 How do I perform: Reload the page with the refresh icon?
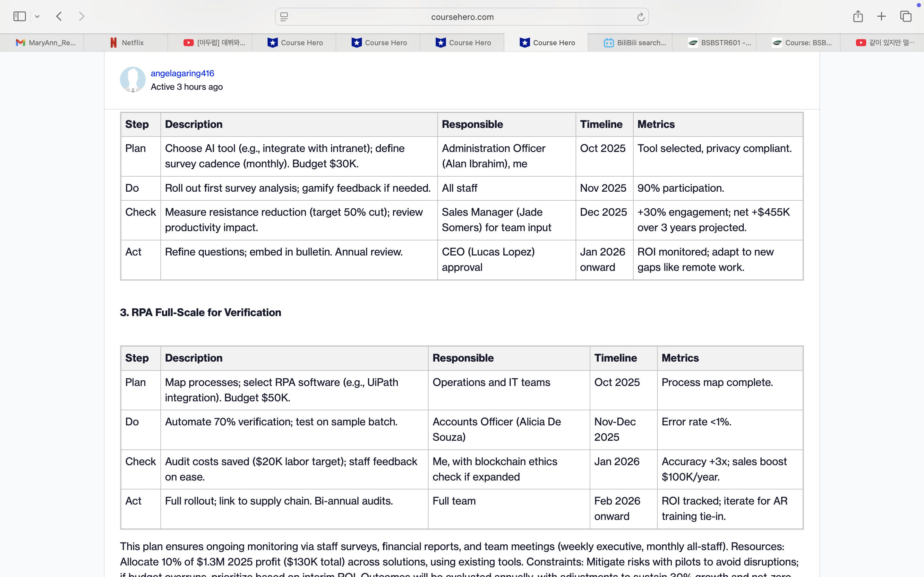pyautogui.click(x=640, y=17)
